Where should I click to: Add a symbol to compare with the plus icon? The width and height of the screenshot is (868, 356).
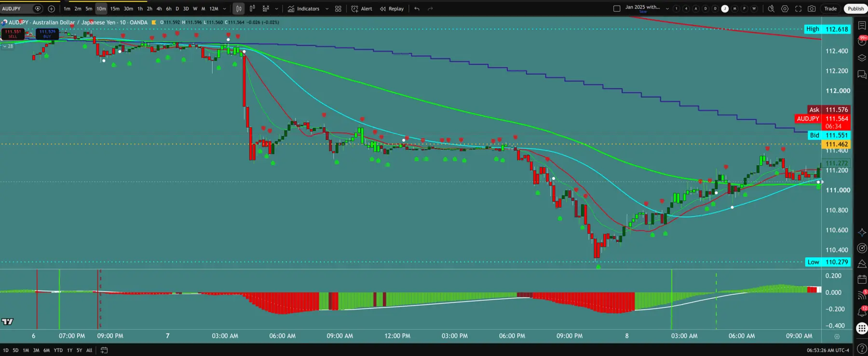pyautogui.click(x=52, y=9)
